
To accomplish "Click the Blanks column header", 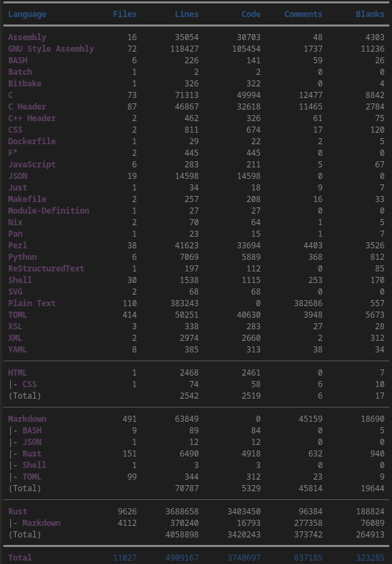I will 370,14.
